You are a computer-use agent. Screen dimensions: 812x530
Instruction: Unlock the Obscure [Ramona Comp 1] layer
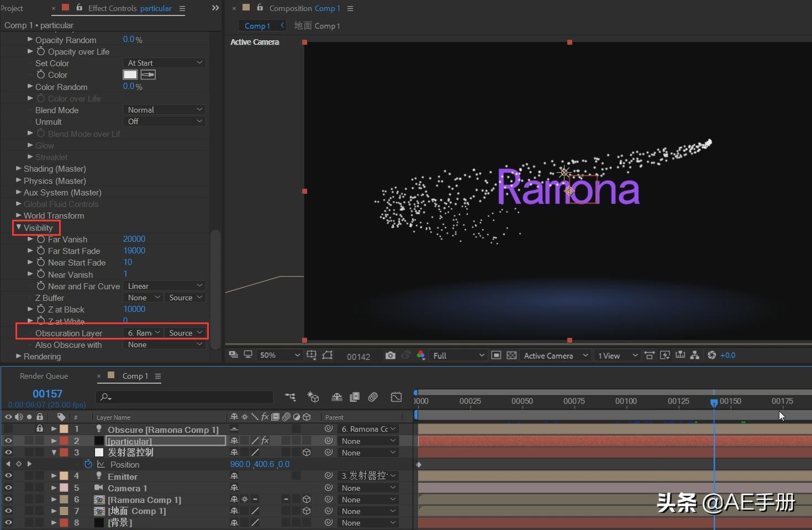[x=39, y=429]
